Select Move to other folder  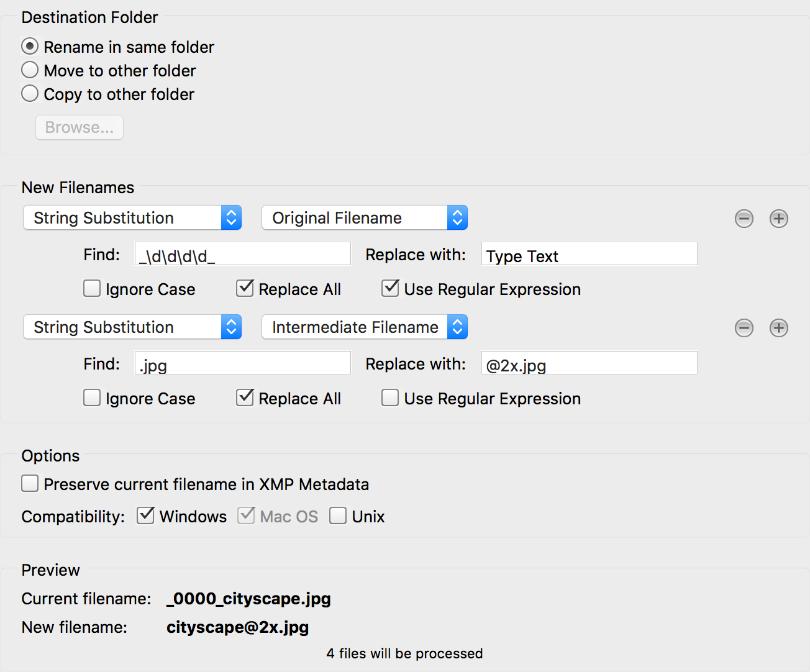tap(29, 70)
